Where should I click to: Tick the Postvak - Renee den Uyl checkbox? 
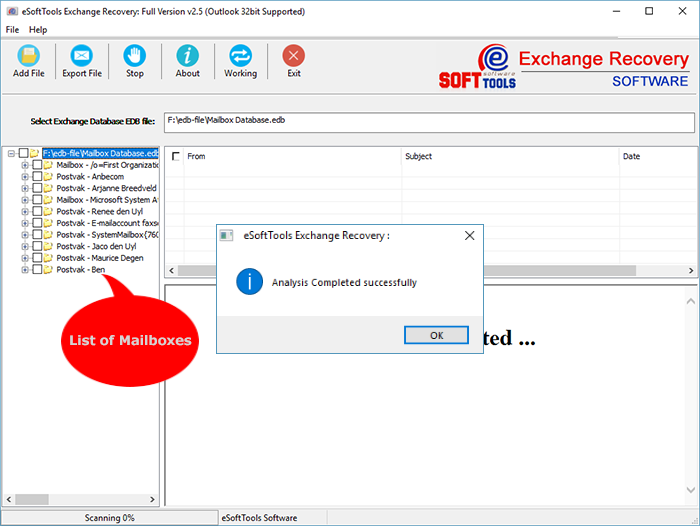tap(37, 211)
